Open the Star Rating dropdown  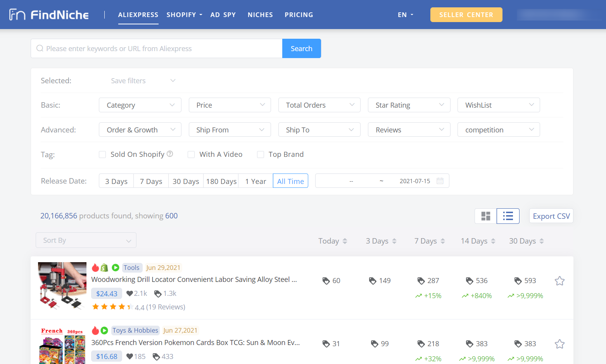[409, 105]
